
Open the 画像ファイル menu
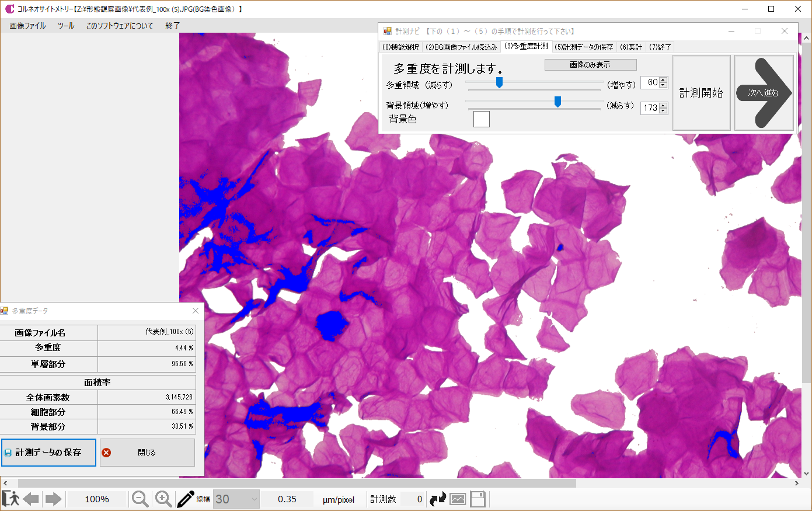(x=27, y=26)
